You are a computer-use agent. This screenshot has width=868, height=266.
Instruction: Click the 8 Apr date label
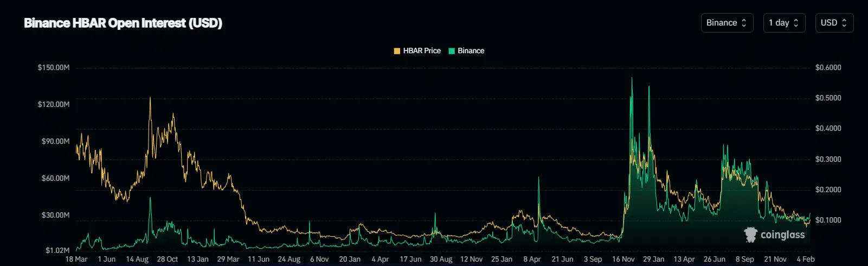point(532,259)
